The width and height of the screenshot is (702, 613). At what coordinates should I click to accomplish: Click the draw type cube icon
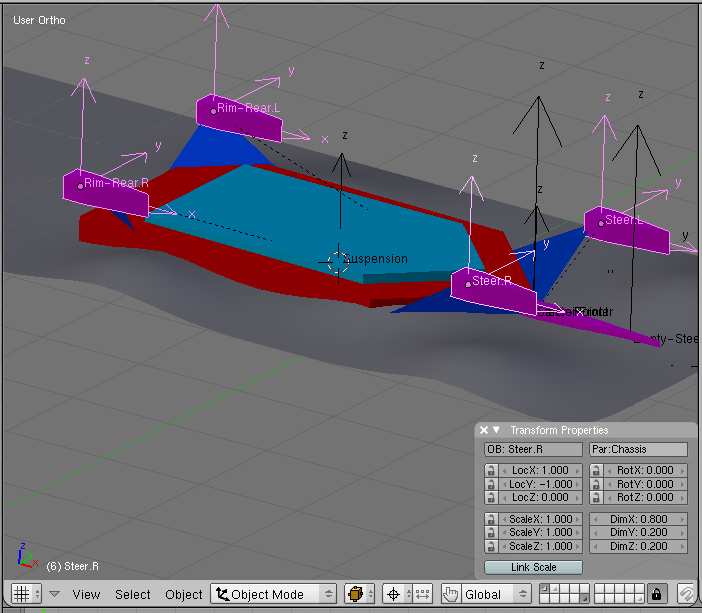(360, 594)
